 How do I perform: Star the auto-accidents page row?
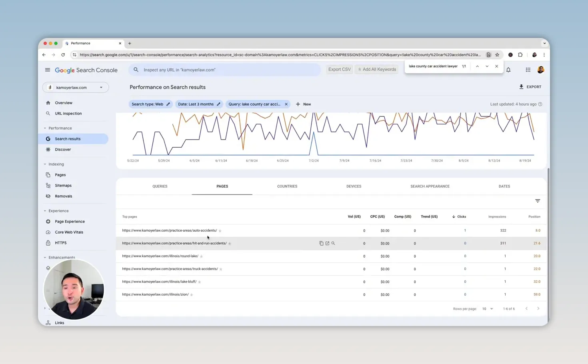tap(220, 231)
